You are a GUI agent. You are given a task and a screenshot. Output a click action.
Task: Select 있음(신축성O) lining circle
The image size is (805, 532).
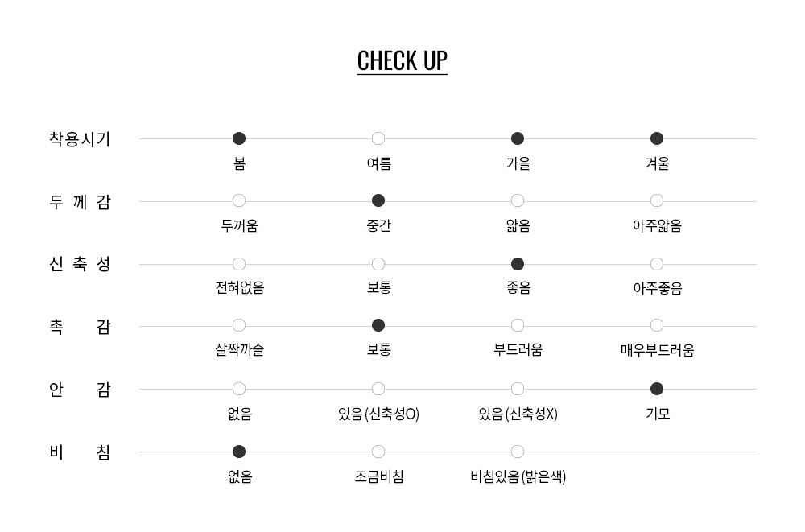[x=378, y=390]
